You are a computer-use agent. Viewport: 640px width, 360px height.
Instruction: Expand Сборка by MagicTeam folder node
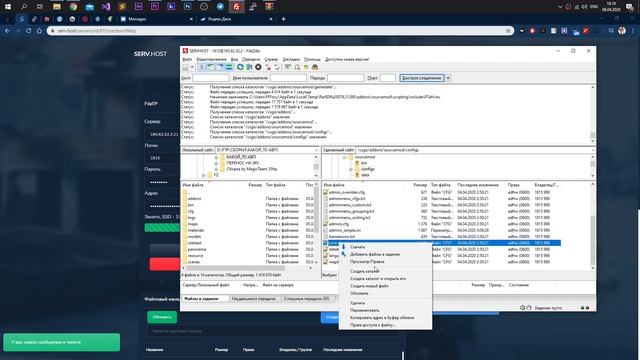pos(216,169)
